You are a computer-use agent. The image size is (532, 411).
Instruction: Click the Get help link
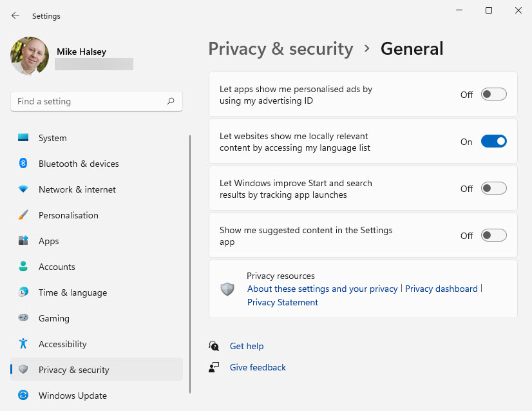[x=247, y=346]
